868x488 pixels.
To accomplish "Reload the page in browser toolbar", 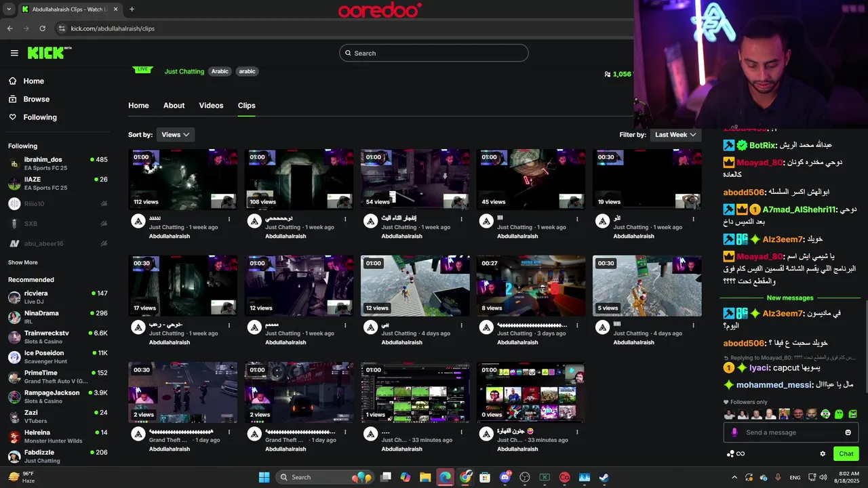I will (42, 28).
